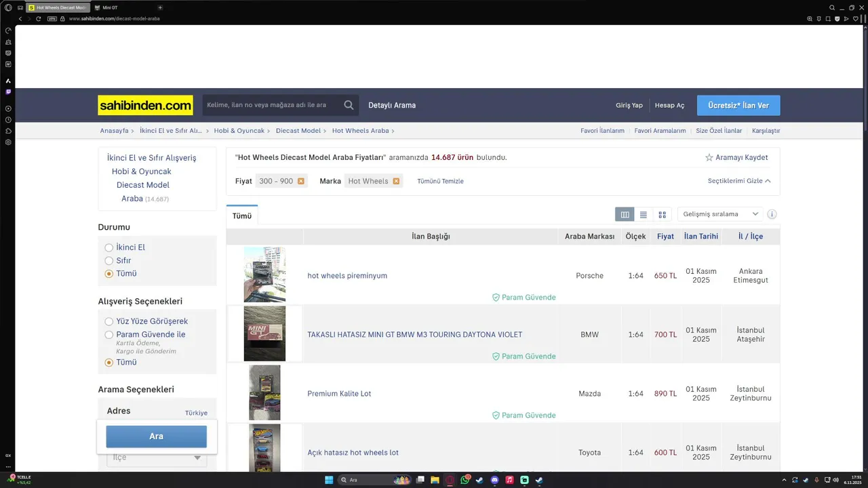The height and width of the screenshot is (488, 868).
Task: Reload the page with the refresh icon
Action: coord(39,18)
